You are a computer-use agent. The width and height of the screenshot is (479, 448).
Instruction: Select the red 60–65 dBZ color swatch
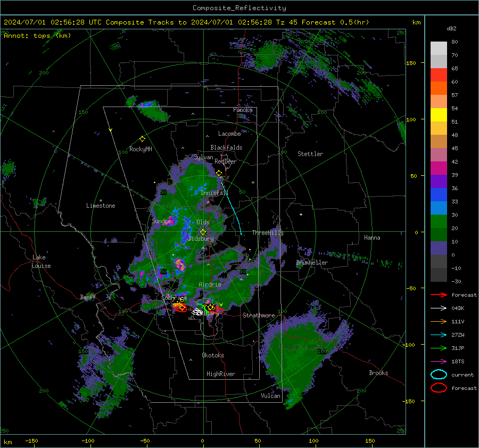[x=439, y=75]
